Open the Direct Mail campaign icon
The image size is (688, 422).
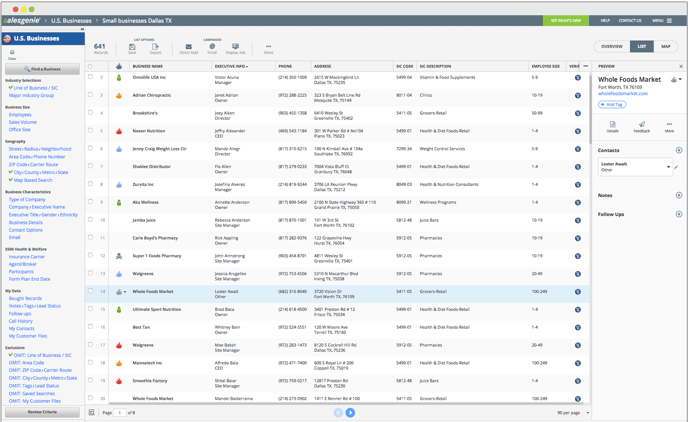pyautogui.click(x=189, y=47)
